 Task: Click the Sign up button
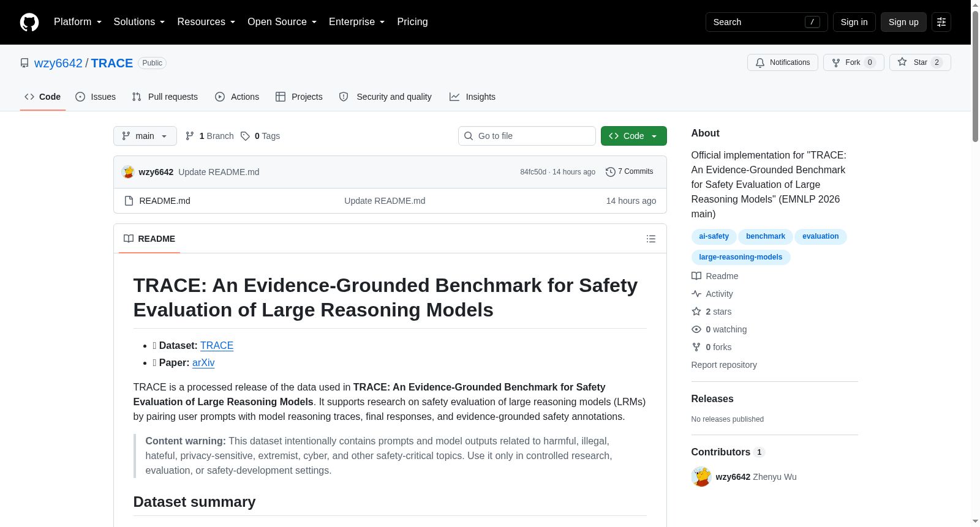click(x=903, y=22)
